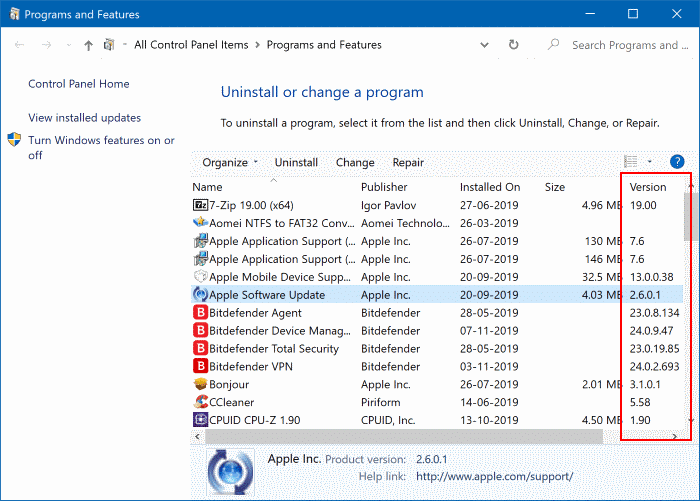Sort by the Installed On column
Image resolution: width=700 pixels, height=501 pixels.
tap(490, 187)
